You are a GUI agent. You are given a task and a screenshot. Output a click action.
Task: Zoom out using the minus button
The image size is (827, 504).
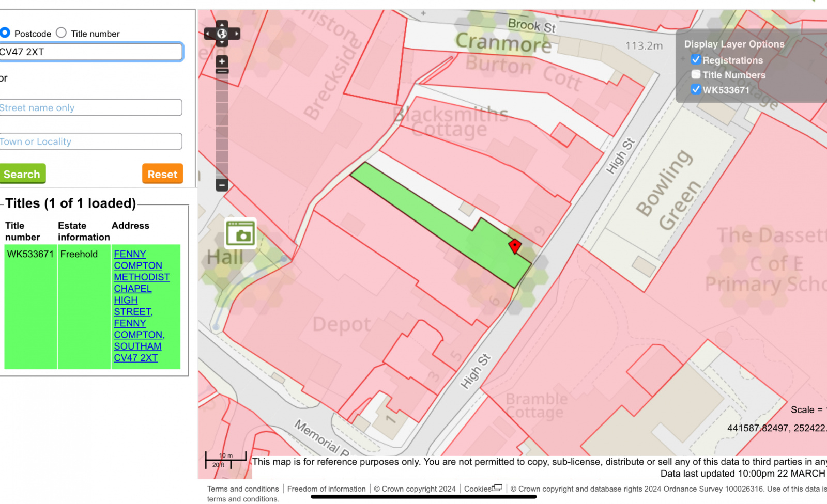222,185
